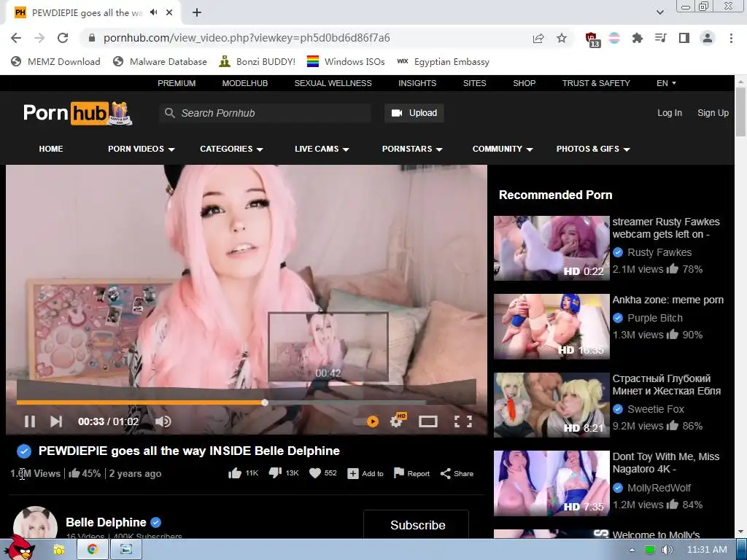Mute the video player volume
The width and height of the screenshot is (747, 560).
(x=163, y=421)
